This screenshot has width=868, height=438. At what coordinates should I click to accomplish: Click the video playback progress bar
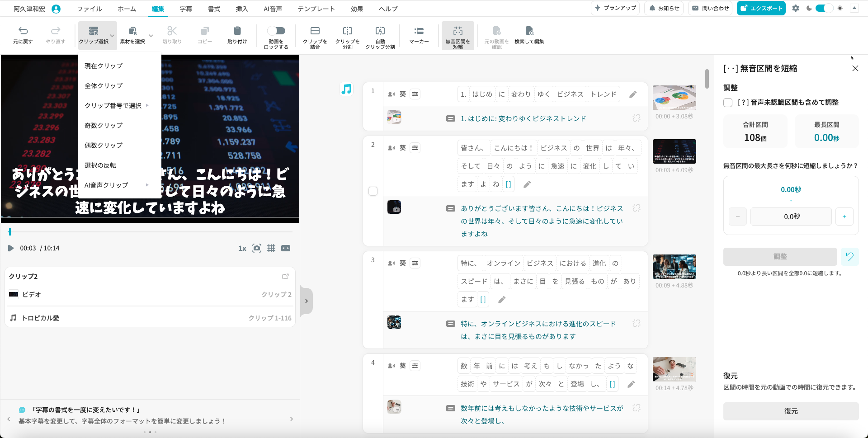pyautogui.click(x=150, y=232)
